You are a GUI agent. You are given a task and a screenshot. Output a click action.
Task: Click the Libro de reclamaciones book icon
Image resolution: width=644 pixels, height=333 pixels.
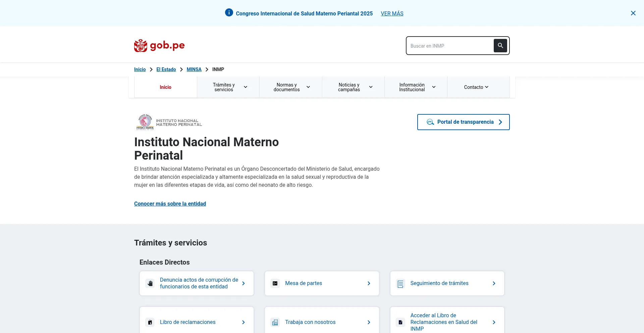point(150,322)
